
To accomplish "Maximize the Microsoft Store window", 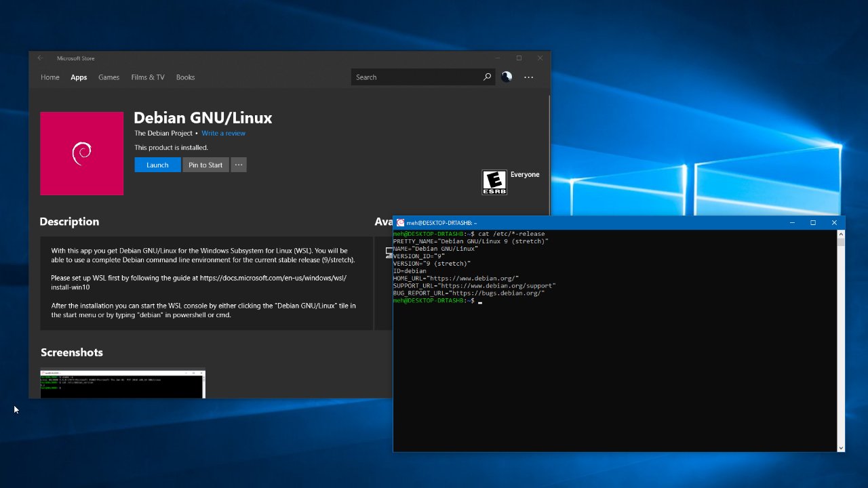I will (x=519, y=58).
